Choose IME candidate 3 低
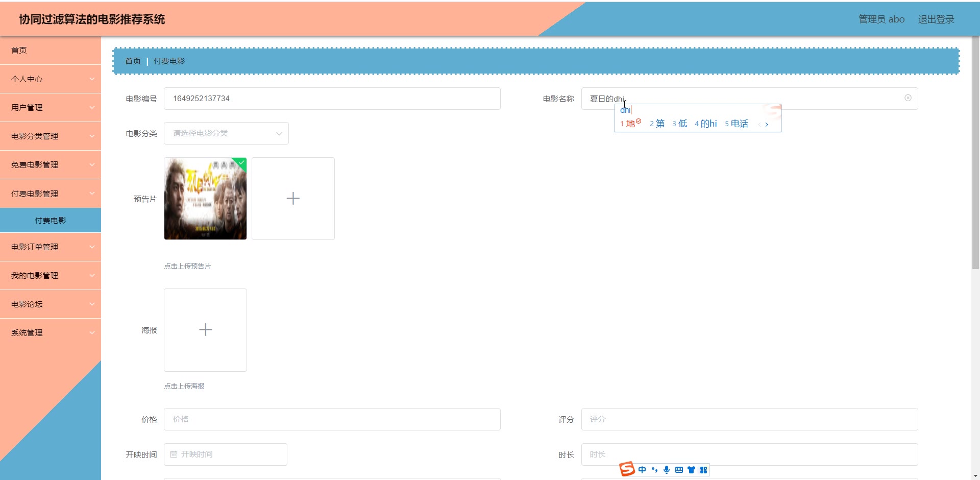Image resolution: width=980 pixels, height=480 pixels. (679, 124)
